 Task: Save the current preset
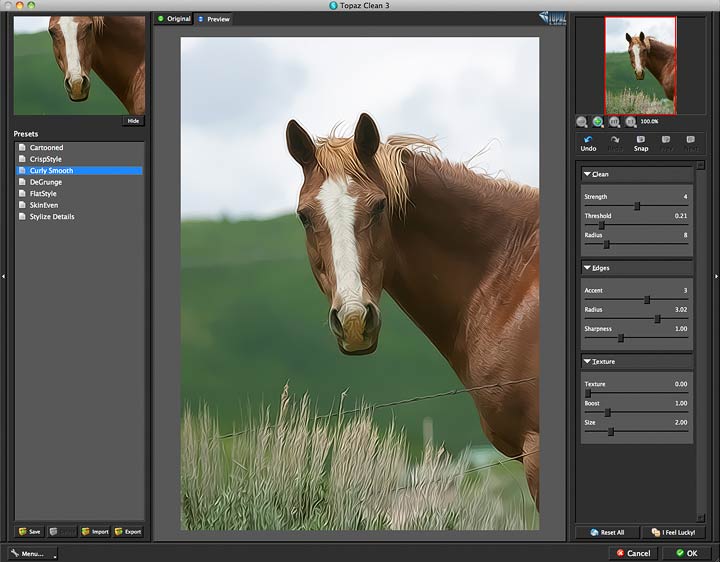pyautogui.click(x=30, y=532)
